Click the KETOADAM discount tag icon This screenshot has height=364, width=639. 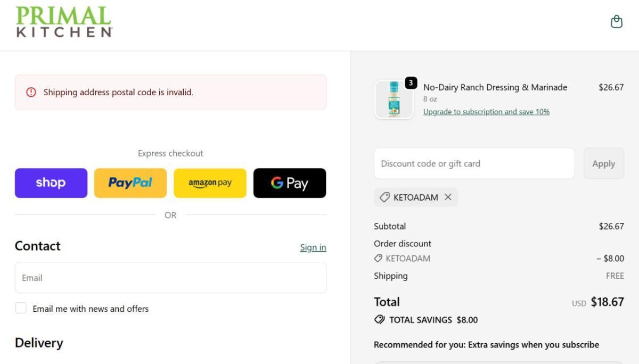(x=384, y=197)
